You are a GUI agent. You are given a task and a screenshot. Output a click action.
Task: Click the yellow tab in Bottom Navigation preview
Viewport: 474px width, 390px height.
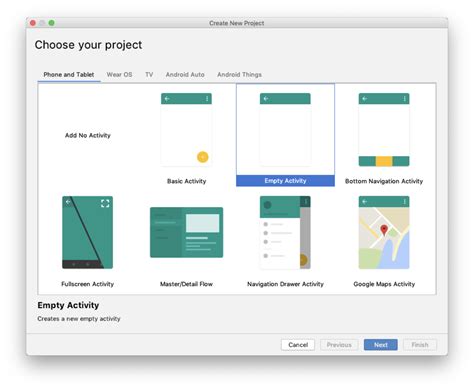(384, 161)
